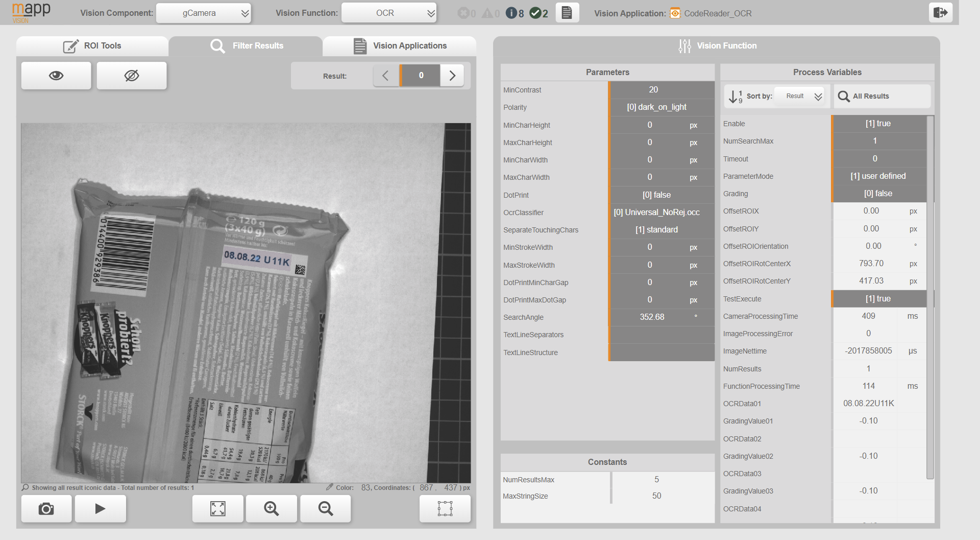
Task: Go to previous result arrow
Action: [386, 76]
